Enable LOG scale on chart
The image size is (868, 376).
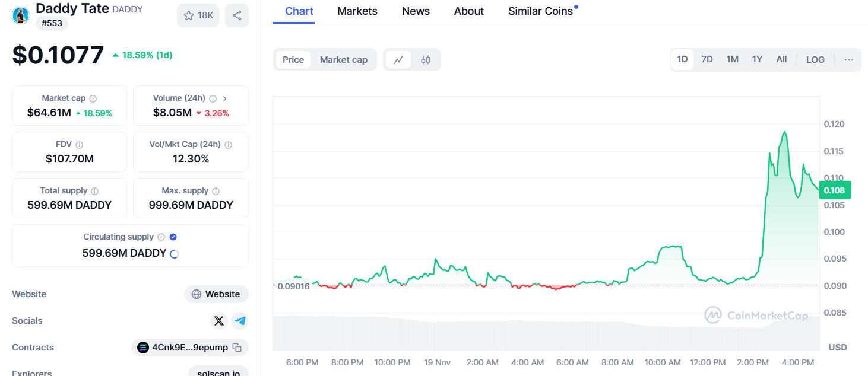[815, 59]
